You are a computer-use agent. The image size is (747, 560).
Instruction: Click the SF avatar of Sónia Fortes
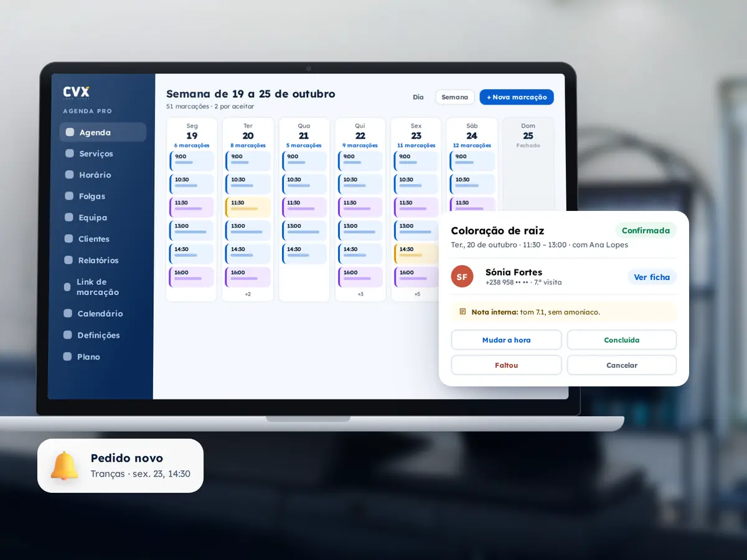pyautogui.click(x=462, y=276)
